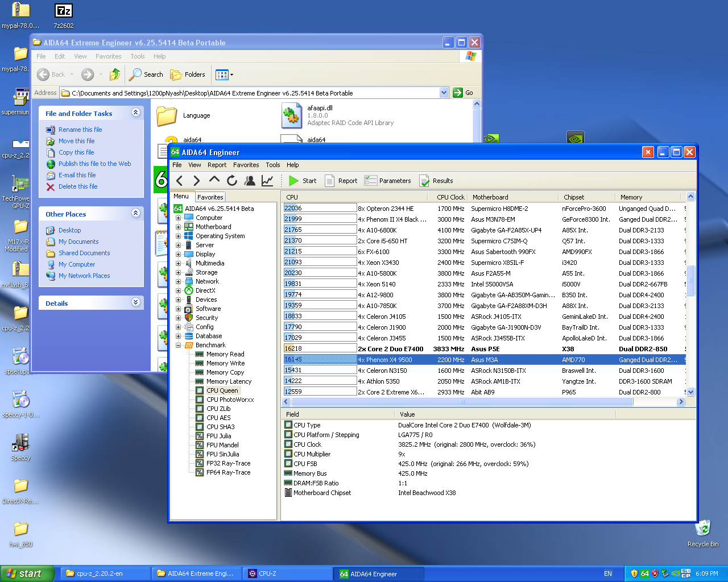
Task: Show benchmark Results from the AIDA64 toolbar
Action: [436, 181]
